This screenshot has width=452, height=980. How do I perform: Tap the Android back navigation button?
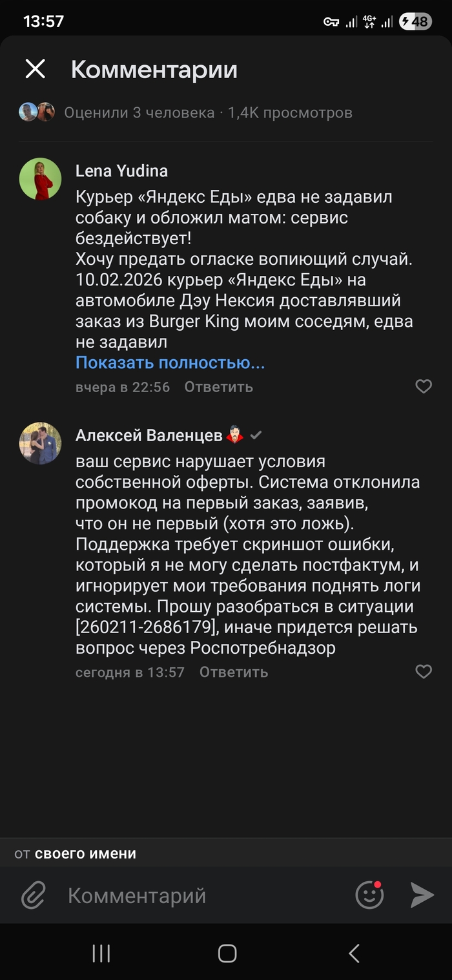[x=353, y=953]
